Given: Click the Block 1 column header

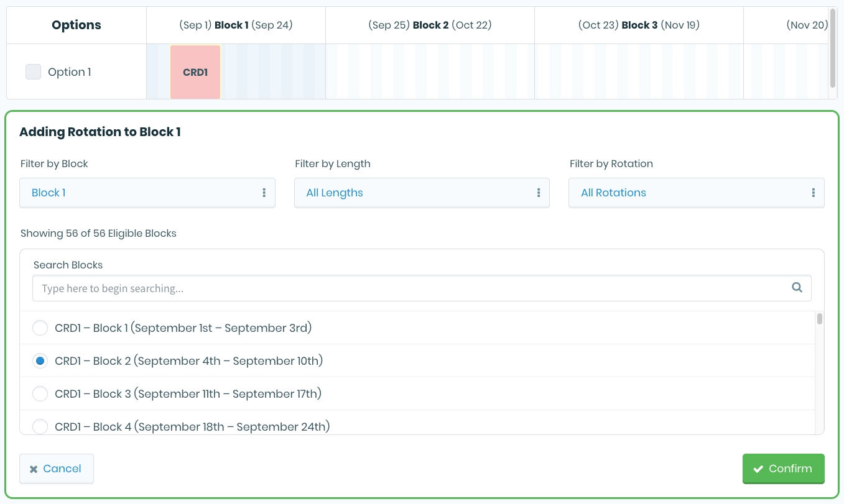Looking at the screenshot, I should tap(236, 25).
